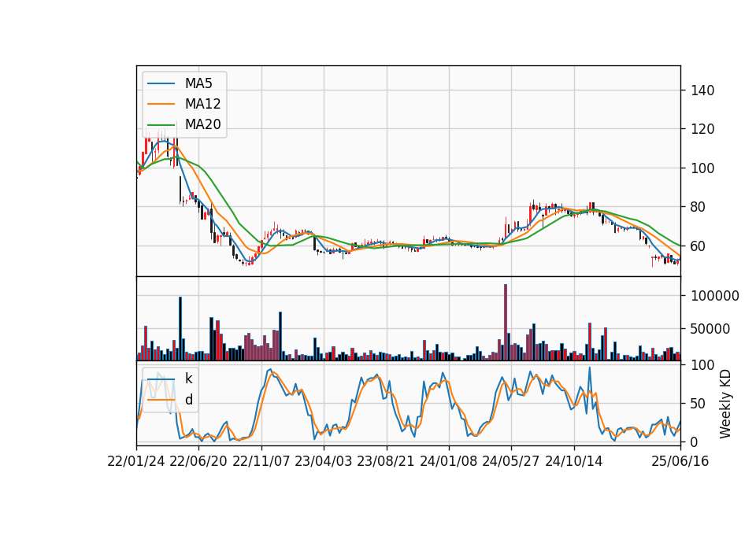Click the MA12 legend label

pyautogui.click(x=202, y=104)
